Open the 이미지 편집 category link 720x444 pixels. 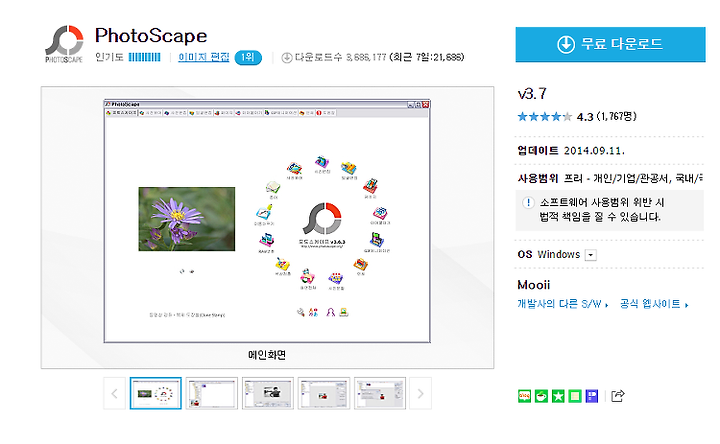[204, 57]
